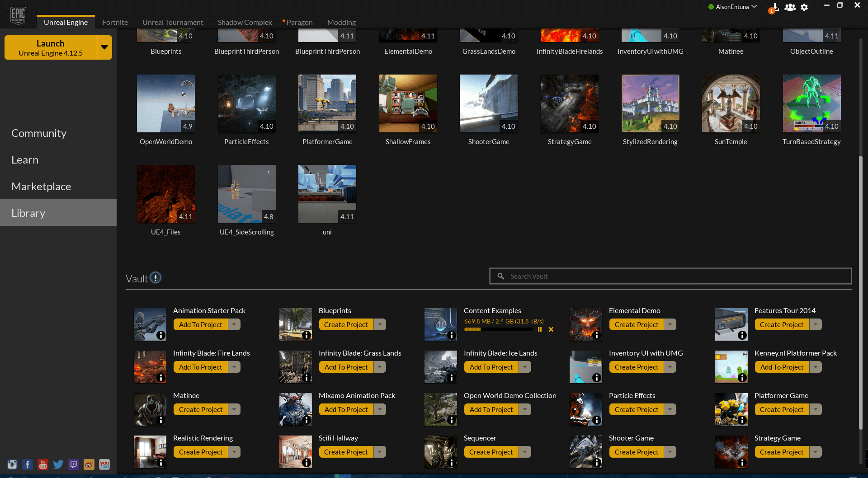This screenshot has width=868, height=478.
Task: Switch to the Fortnite tab
Action: (x=115, y=22)
